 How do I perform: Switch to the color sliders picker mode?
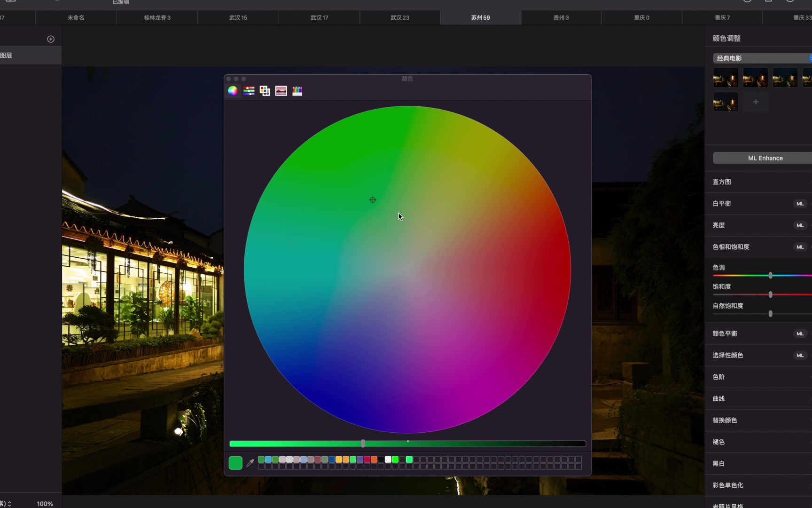[x=249, y=91]
